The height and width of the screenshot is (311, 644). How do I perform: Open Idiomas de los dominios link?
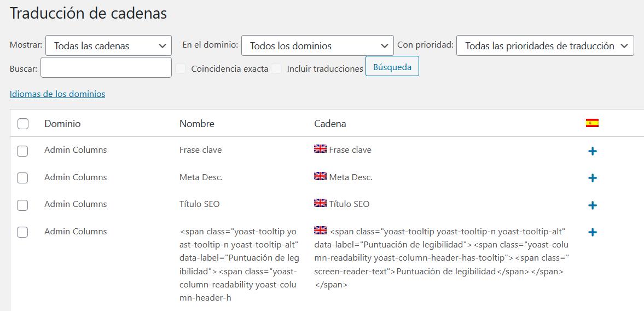[x=57, y=94]
